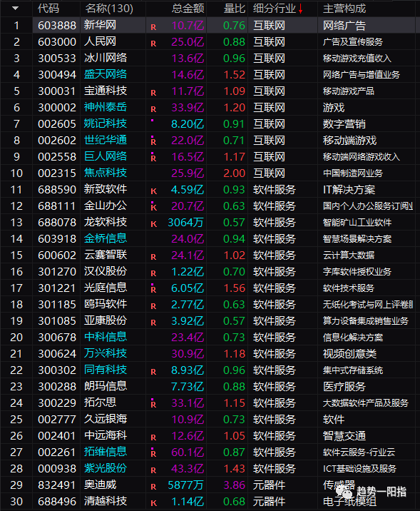Click the K marker on 金山办公 row
This screenshot has width=420, height=511.
[154, 207]
